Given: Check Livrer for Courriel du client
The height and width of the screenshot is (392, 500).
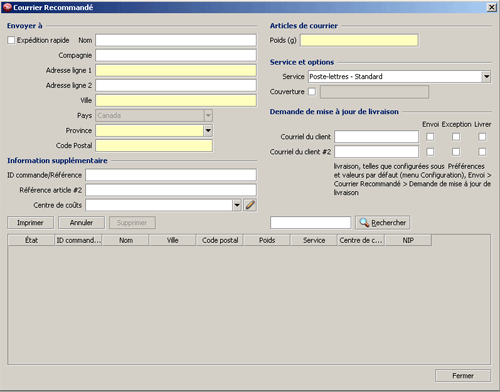Looking at the screenshot, I should (482, 137).
